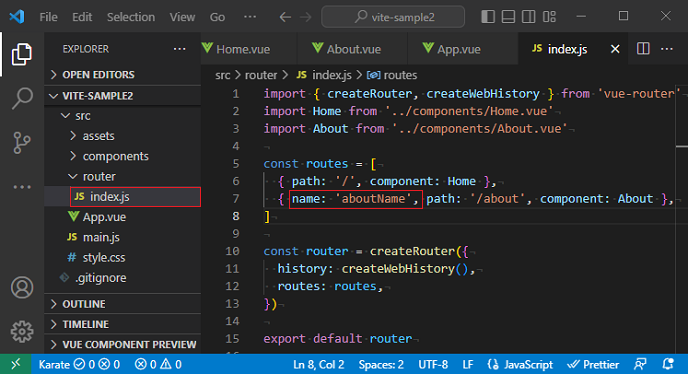Toggle the secondary side bar layout icon
Screen dimensions: 688x374
(528, 17)
